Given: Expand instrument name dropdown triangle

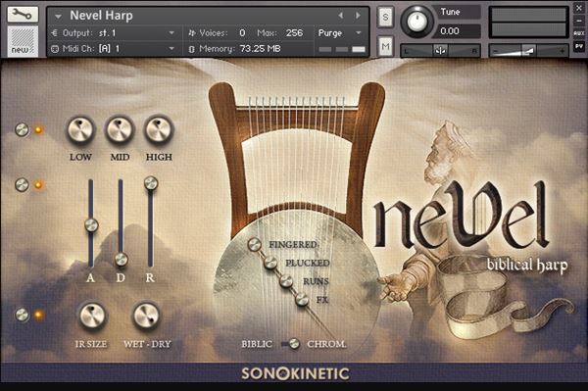Looking at the screenshot, I should tap(58, 17).
